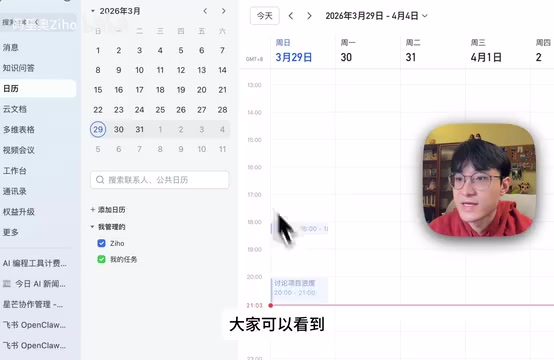Image resolution: width=554 pixels, height=360 pixels.
Task: Go to next month in mini calendar
Action: coord(223,11)
